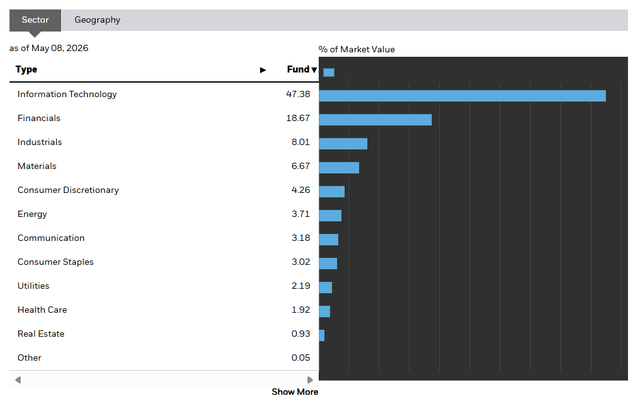
Task: Click the Health Care chart bar
Action: [x=325, y=311]
